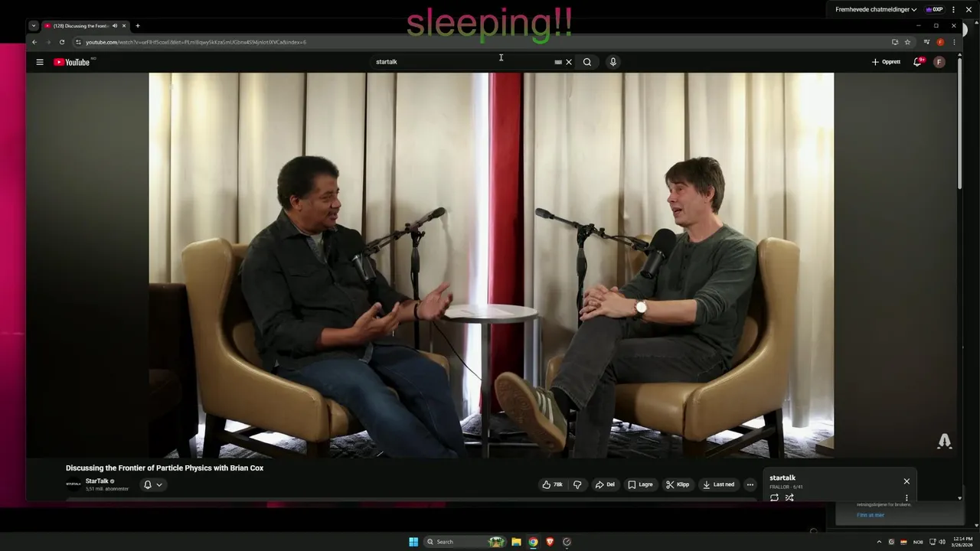
Task: Open the chat panel's three-dot menu
Action: coord(954,9)
